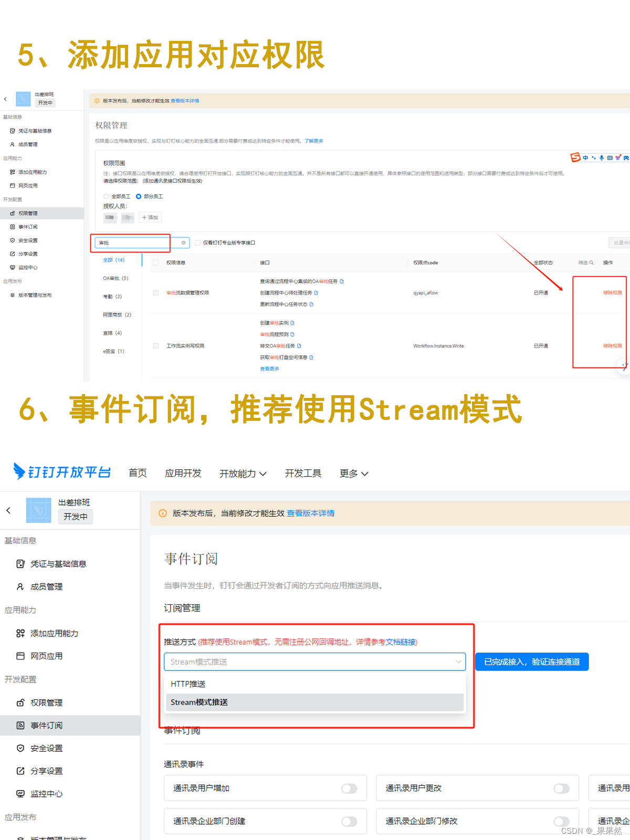Viewport: 630px width, 840px height.
Task: Open 应用开发 in top navigation
Action: pos(183,474)
